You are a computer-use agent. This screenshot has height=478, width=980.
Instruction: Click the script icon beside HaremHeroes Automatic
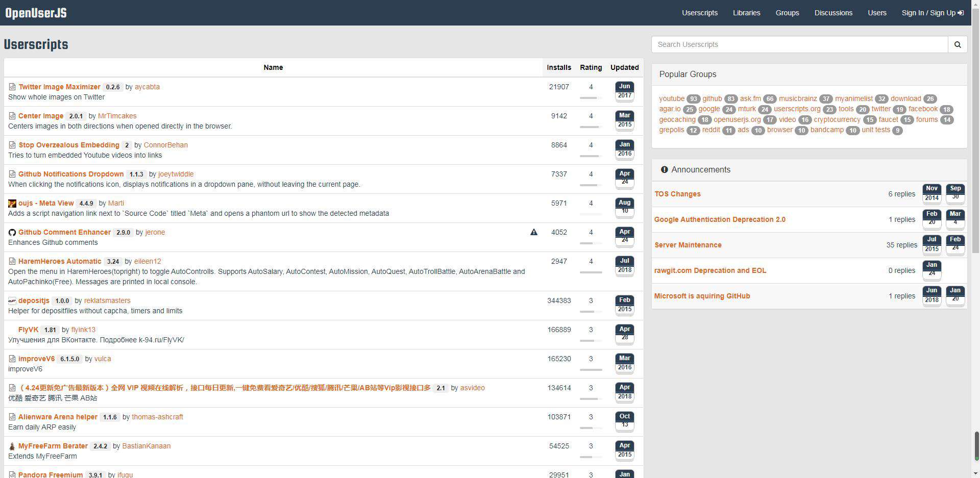point(12,261)
